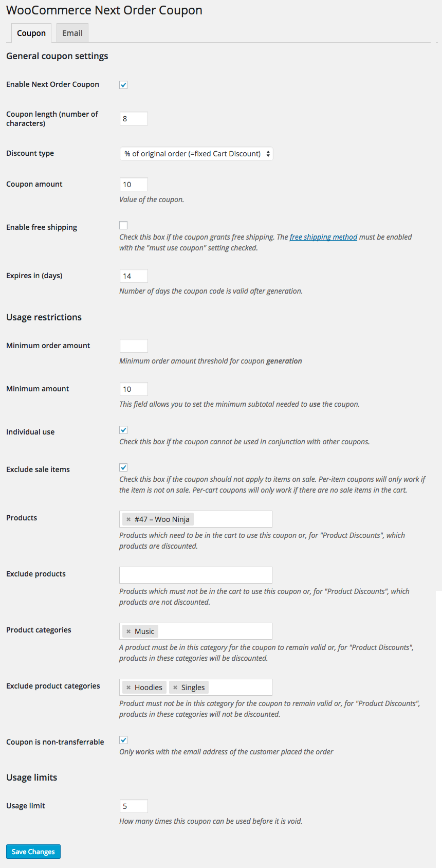Toggle the Enable Next Order Coupon checkbox
442x868 pixels.
(x=123, y=85)
